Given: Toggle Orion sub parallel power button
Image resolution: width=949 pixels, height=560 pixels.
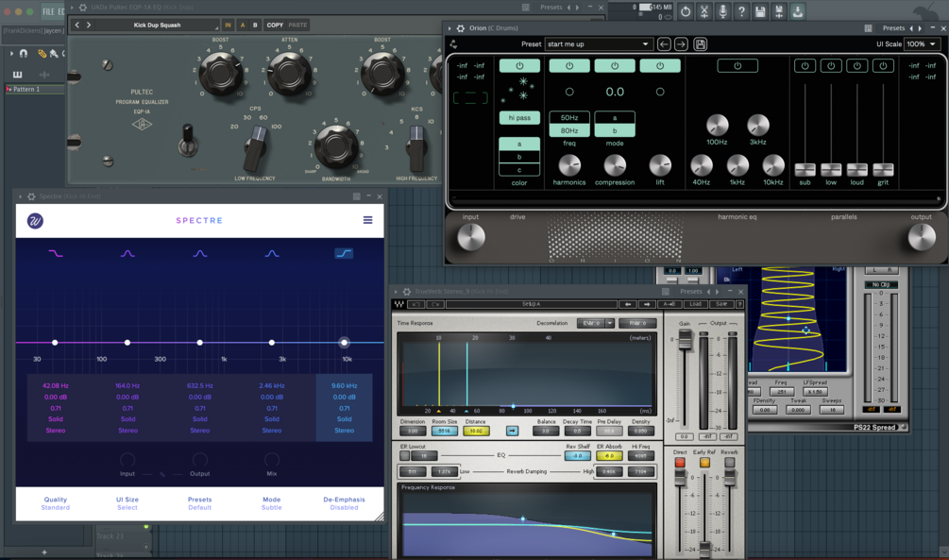Looking at the screenshot, I should click(805, 65).
